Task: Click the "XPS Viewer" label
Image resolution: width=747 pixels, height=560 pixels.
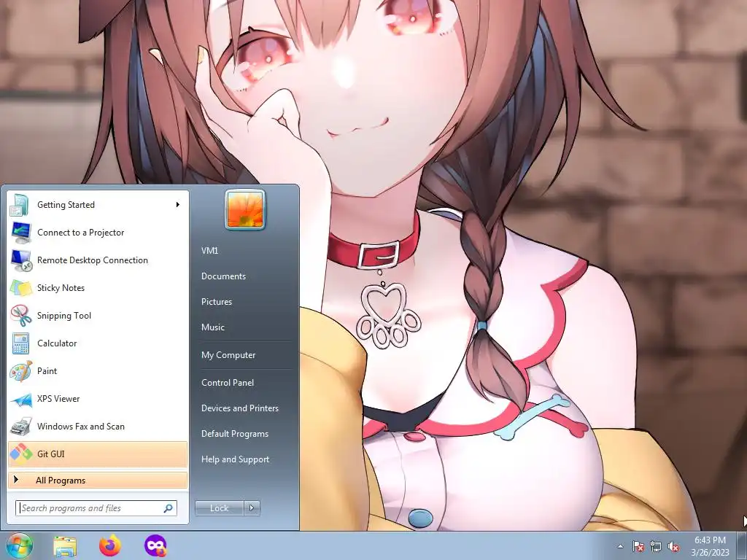Action: 58,399
